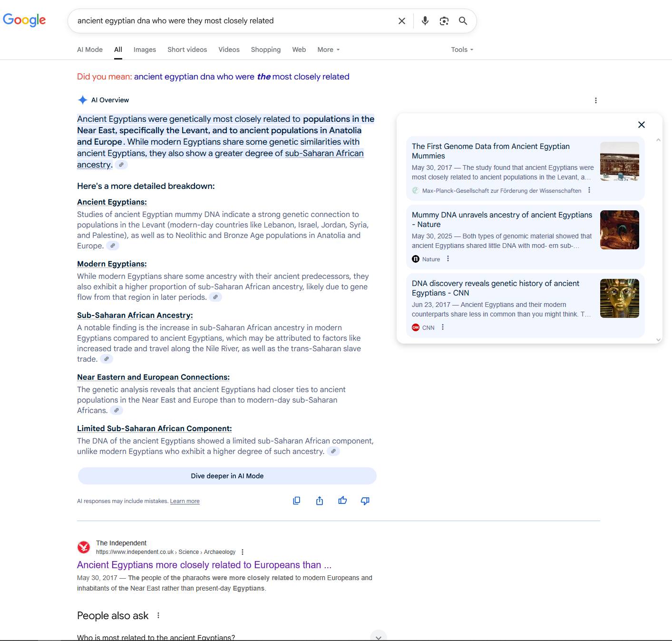672x641 pixels.
Task: Open options for CNN source card
Action: click(443, 327)
